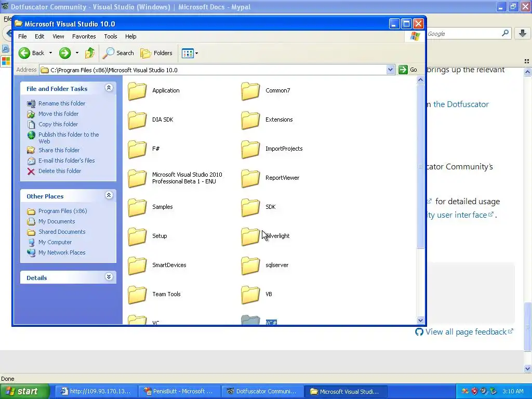Viewport: 532px width, 399px height.
Task: Click Move this folder
Action: click(x=58, y=114)
